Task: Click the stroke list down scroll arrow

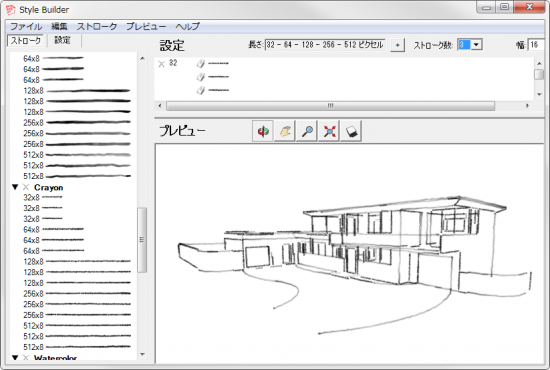Action: click(142, 354)
